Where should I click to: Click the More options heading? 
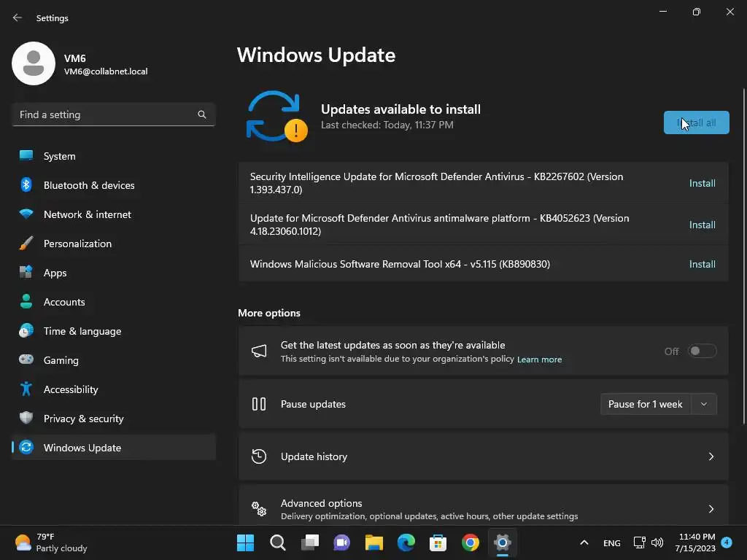coord(269,313)
